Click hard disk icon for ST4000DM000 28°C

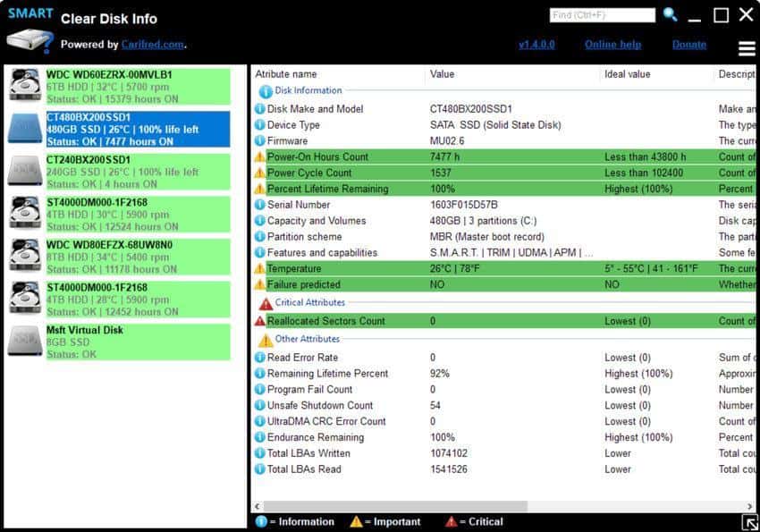[x=25, y=298]
